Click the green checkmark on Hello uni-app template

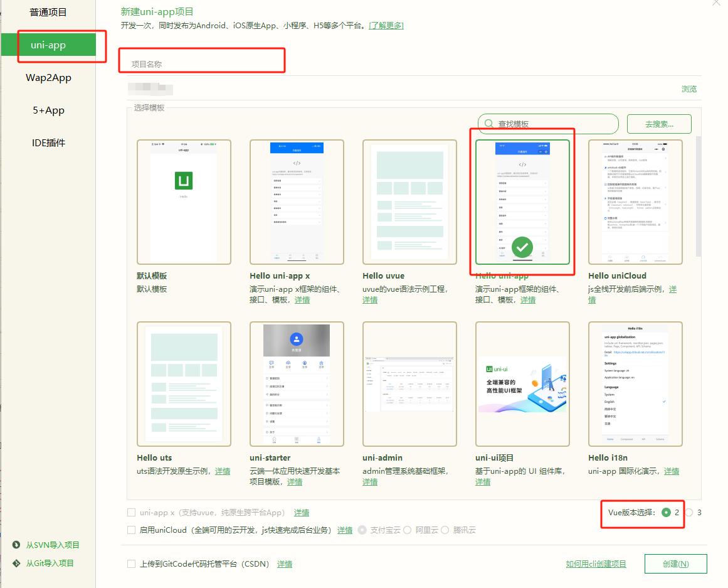coord(522,247)
